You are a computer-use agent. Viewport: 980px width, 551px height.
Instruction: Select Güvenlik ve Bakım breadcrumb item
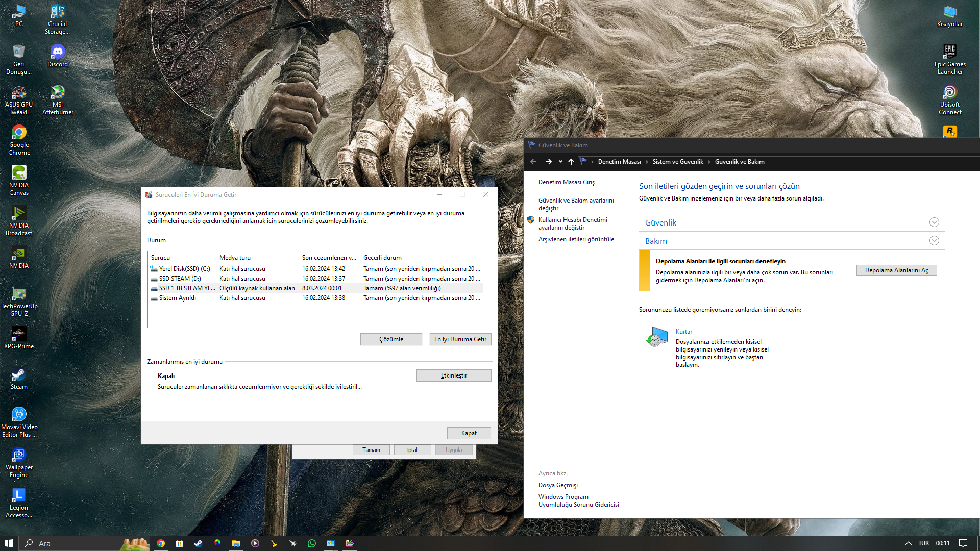[739, 161]
